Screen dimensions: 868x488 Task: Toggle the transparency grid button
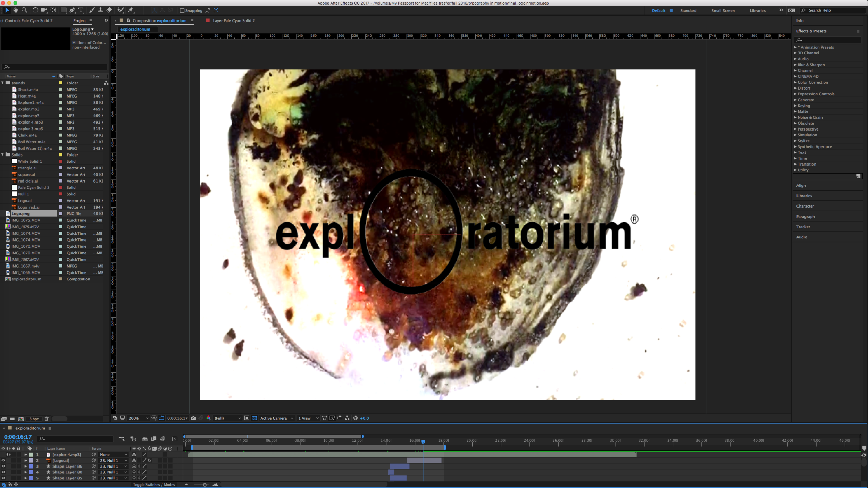(254, 418)
